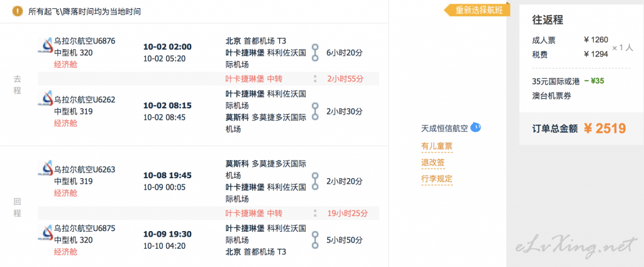Click the airline logo beside flight U6262
Viewport: 644px width, 267px height.
click(45, 100)
